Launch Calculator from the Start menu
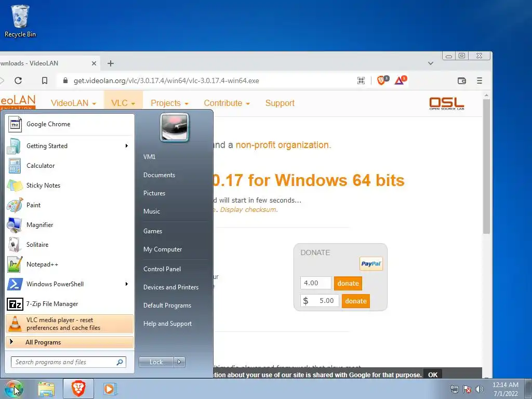The image size is (532, 399). (x=70, y=166)
